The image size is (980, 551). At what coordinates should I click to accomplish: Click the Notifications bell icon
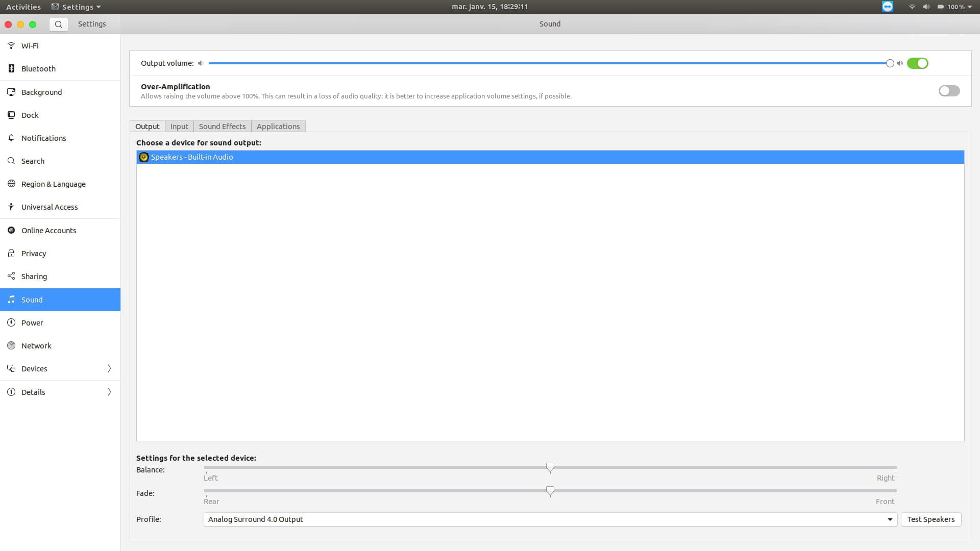11,138
